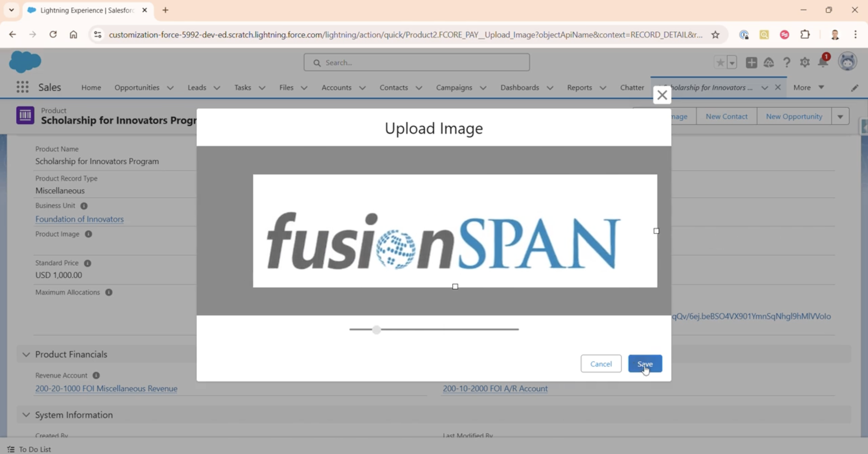Expand the Opportunities tab dropdown chevron
This screenshot has height=454, width=868.
[x=171, y=88]
